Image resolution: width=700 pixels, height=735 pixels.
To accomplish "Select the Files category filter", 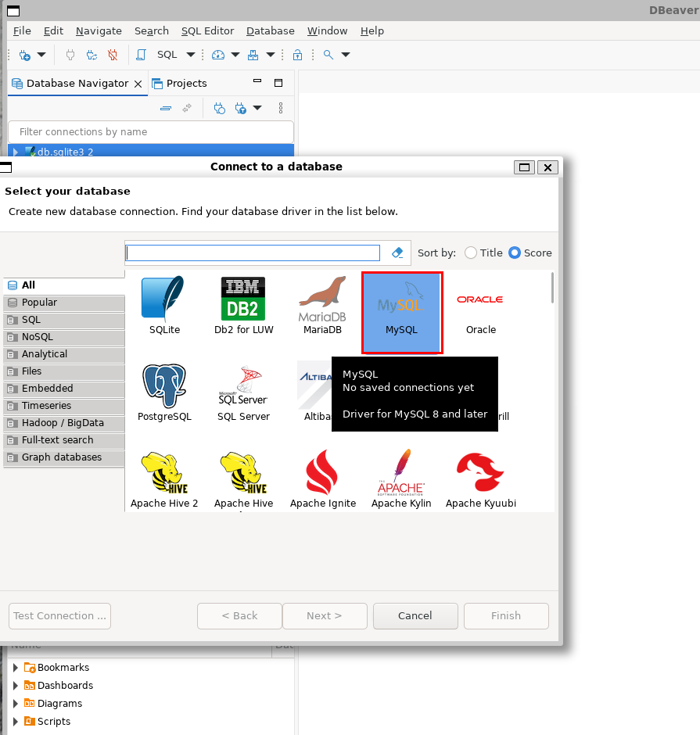I will click(64, 371).
